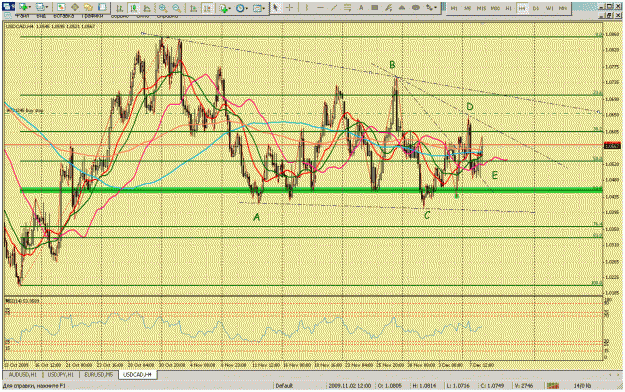Switch timeframe to M15
The image size is (625, 392).
click(x=481, y=8)
